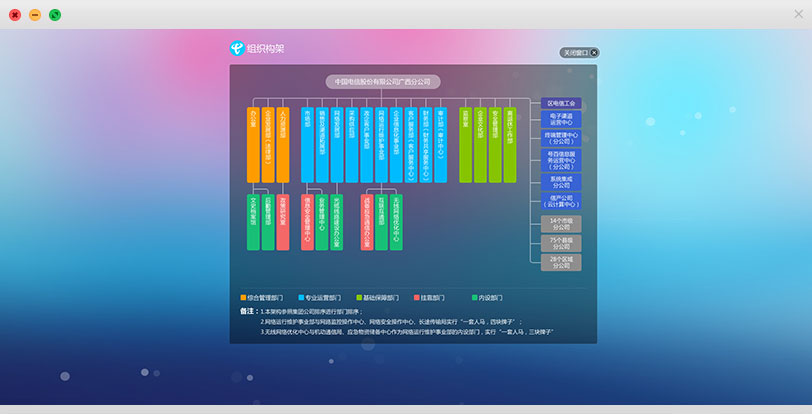Click the green fullscreen window button
This screenshot has width=812, height=414.
tap(55, 15)
